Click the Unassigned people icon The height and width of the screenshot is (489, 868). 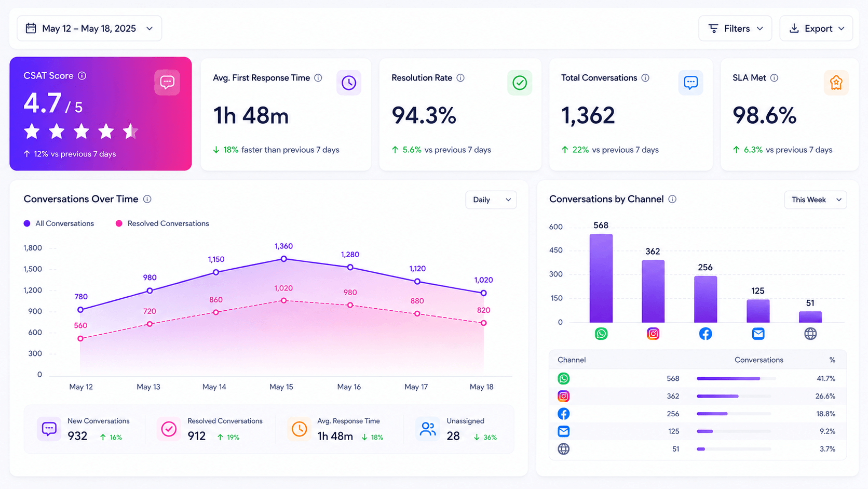click(428, 429)
